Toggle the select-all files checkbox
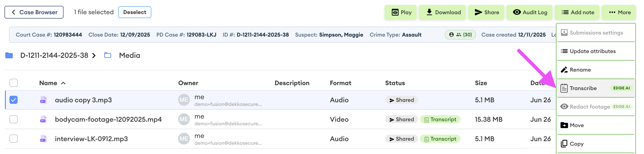This screenshot has height=154, width=644. (x=14, y=83)
